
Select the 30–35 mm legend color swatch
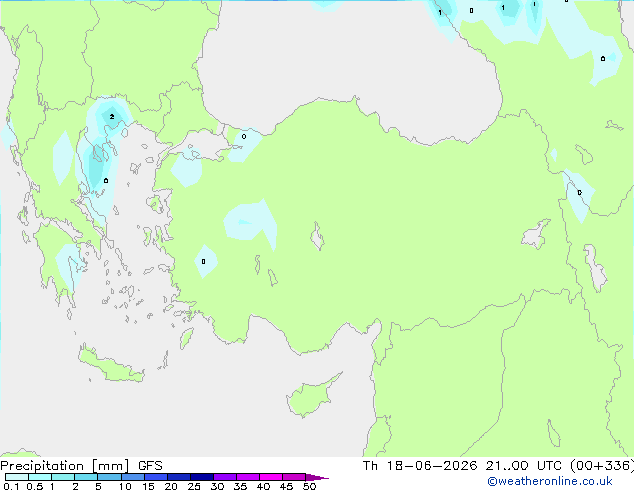point(225,477)
